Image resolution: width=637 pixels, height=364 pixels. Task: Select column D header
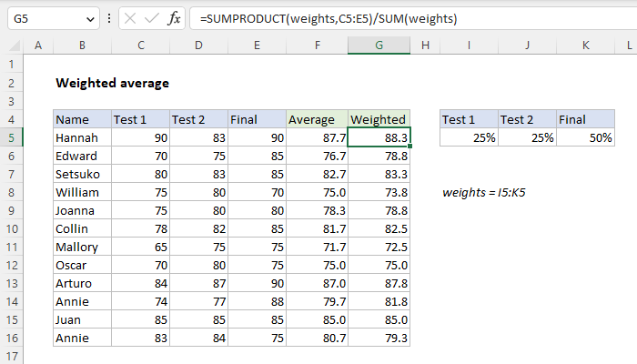[x=198, y=45]
